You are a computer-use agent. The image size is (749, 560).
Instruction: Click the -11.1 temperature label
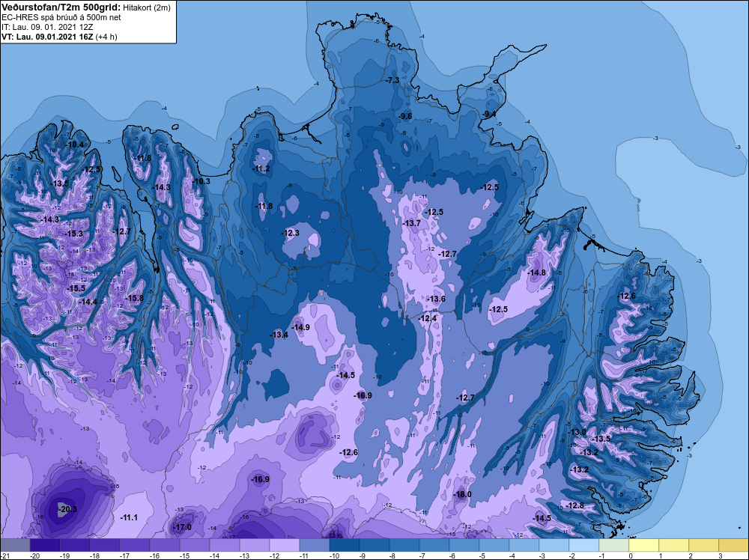point(129,517)
